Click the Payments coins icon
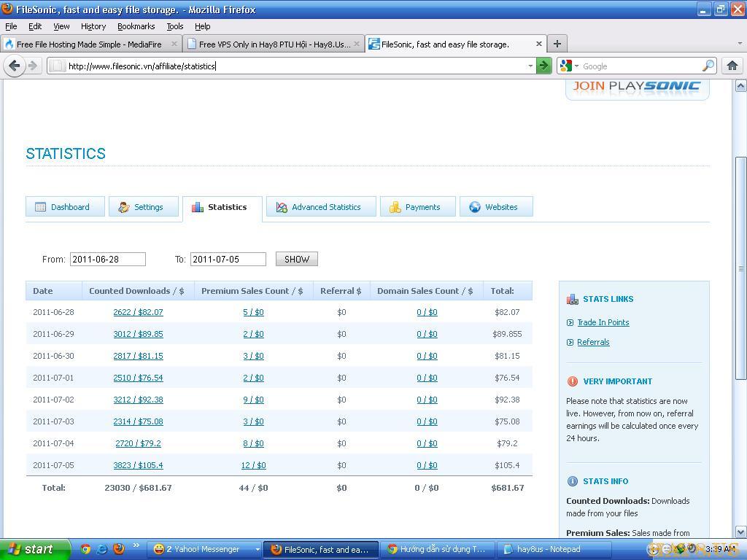 395,207
